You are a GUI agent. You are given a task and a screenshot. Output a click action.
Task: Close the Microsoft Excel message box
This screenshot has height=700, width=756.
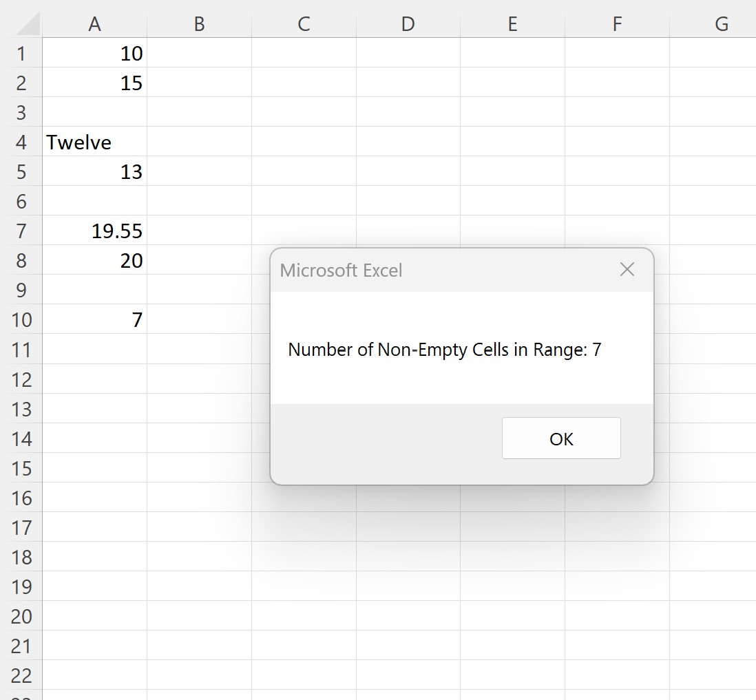point(627,269)
